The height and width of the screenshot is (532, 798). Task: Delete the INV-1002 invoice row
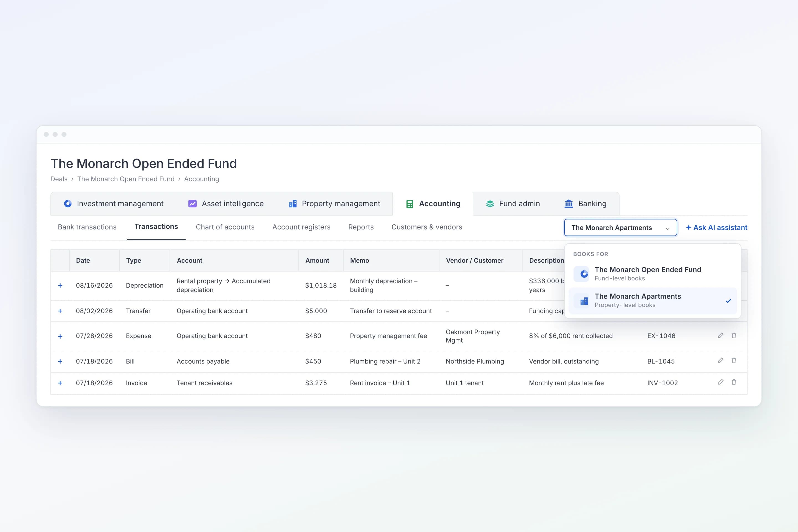pyautogui.click(x=734, y=382)
